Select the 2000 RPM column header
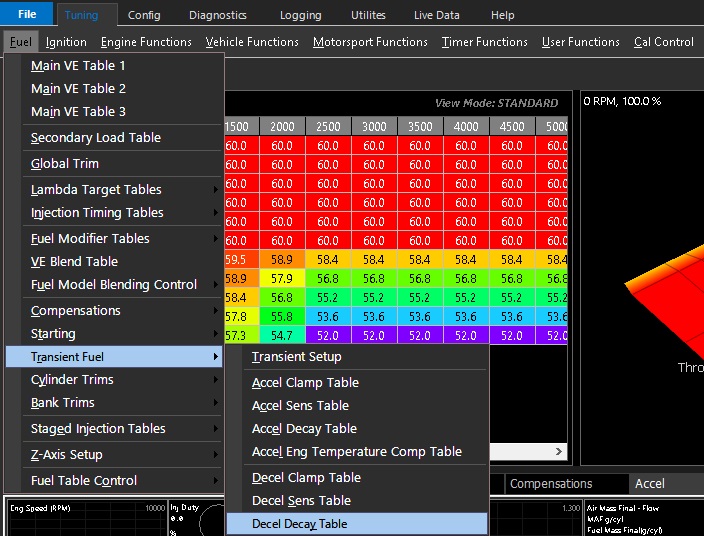 (x=282, y=127)
